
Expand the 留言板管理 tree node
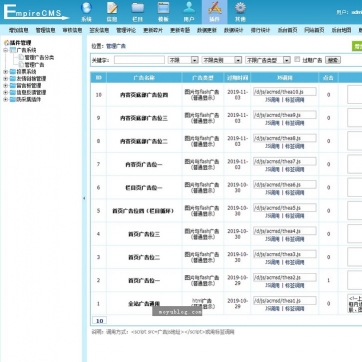(5, 86)
